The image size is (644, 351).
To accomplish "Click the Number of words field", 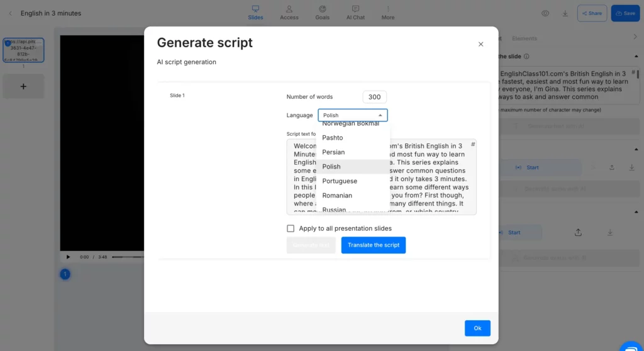I will [374, 97].
